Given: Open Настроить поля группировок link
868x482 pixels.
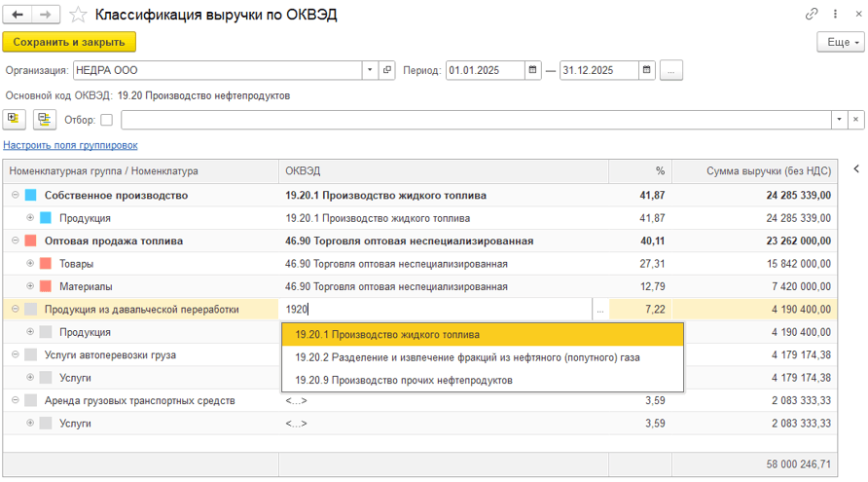Looking at the screenshot, I should 70,145.
